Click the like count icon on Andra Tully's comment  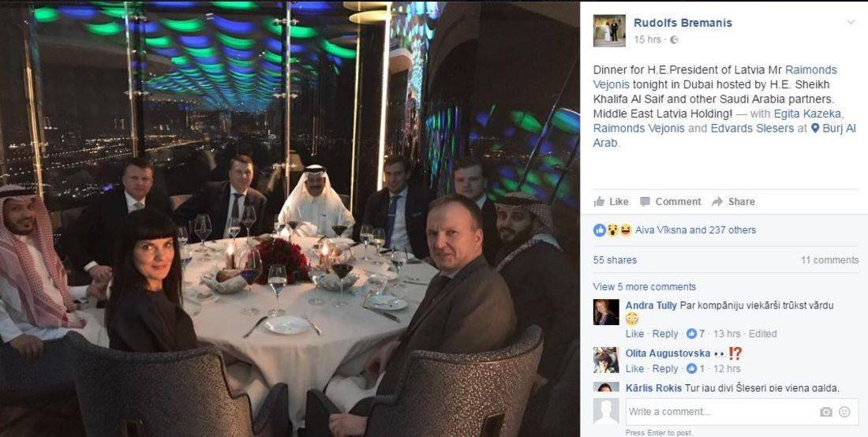click(691, 334)
